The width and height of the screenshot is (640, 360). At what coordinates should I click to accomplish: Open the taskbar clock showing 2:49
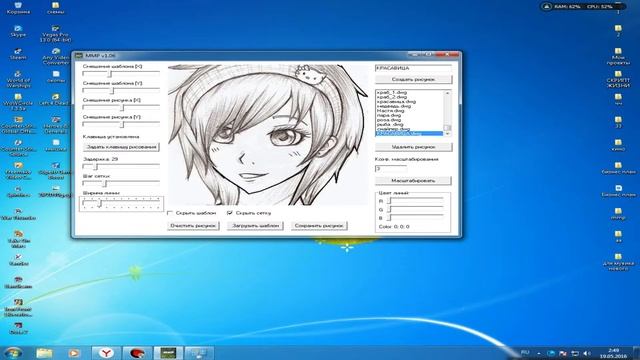(x=613, y=353)
